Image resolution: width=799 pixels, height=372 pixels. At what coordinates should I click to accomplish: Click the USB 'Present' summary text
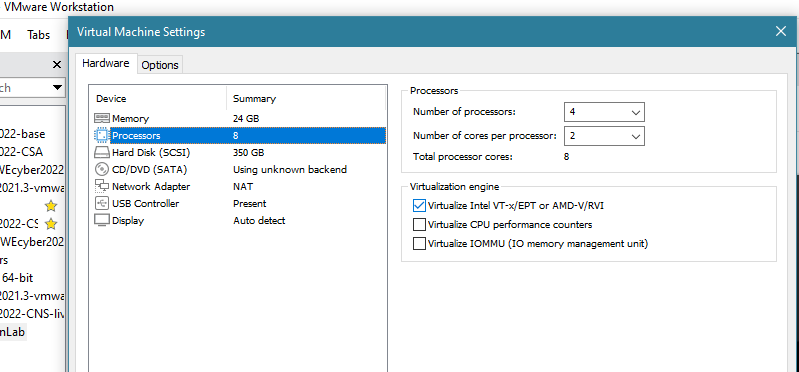point(250,203)
